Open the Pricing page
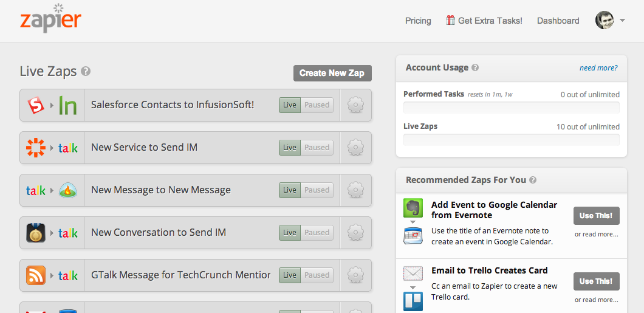644x313 pixels. [418, 21]
